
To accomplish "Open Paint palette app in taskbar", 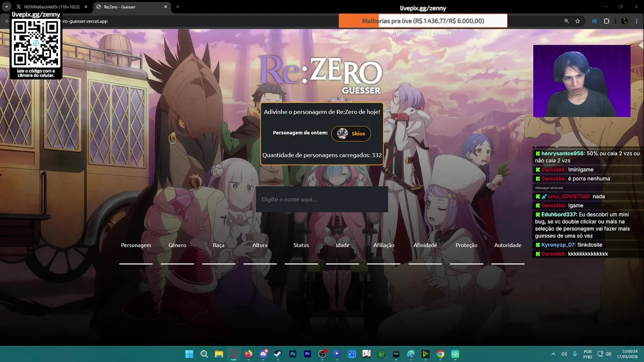I will point(411,354).
